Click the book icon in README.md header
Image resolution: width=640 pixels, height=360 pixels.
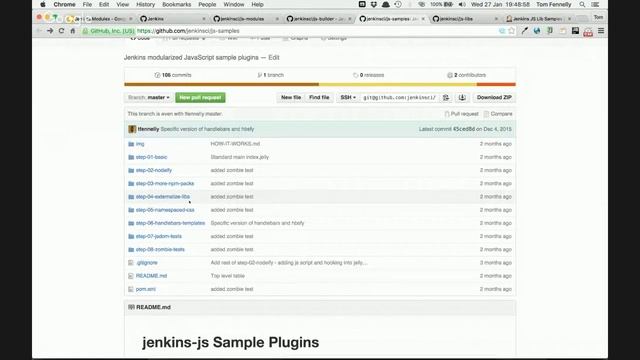coord(131,307)
